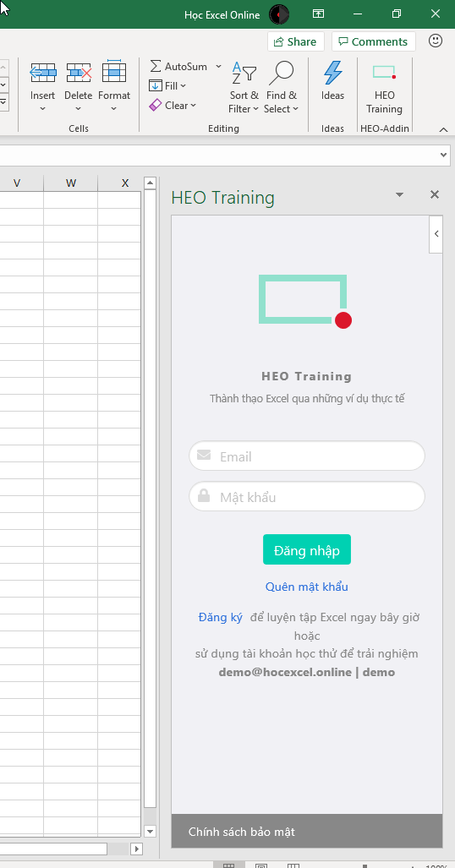455x868 pixels.
Task: Click the user account avatar
Action: point(279,14)
